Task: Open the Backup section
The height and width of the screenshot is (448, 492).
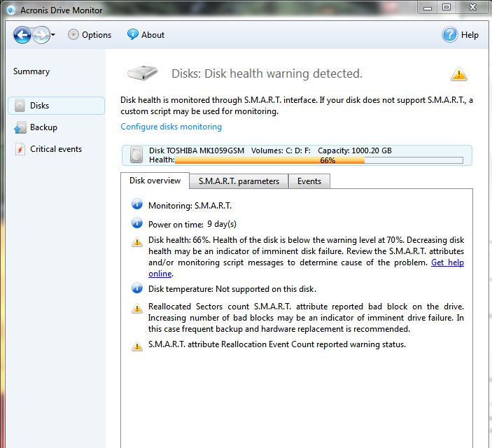Action: [43, 127]
